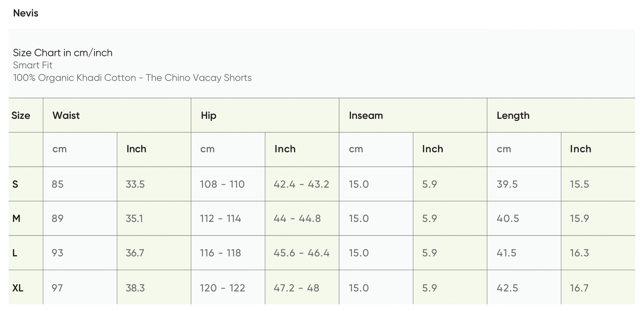Click the "Size Chart in cm/inch" title
The width and height of the screenshot is (644, 311).
pos(63,53)
